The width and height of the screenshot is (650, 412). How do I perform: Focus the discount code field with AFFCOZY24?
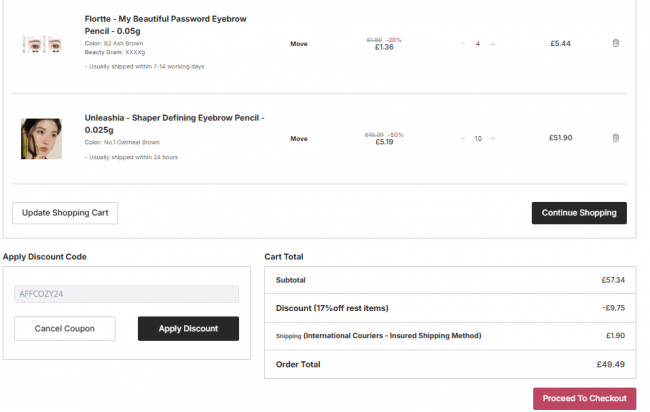coord(126,294)
